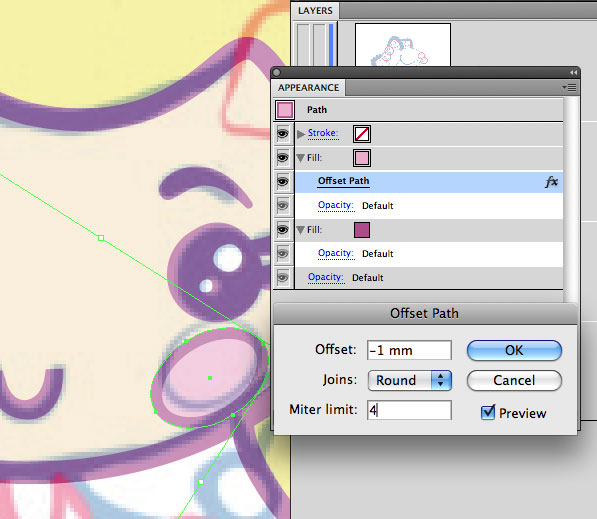The height and width of the screenshot is (519, 597).
Task: Collapse the light pink Fill disclosure triangle
Action: click(300, 158)
